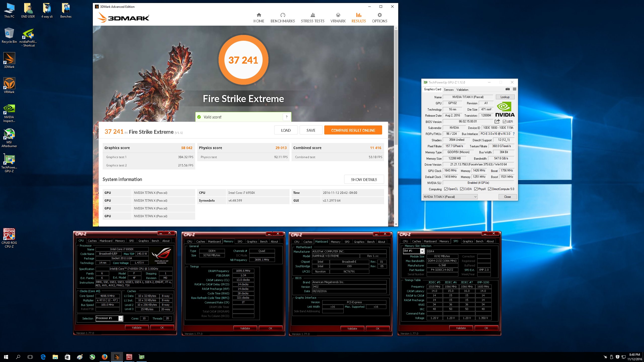Open taskbar search

pos(18,357)
